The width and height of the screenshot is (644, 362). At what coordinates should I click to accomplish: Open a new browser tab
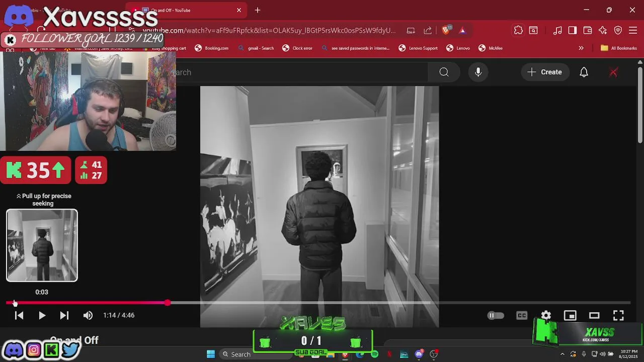pos(258,10)
